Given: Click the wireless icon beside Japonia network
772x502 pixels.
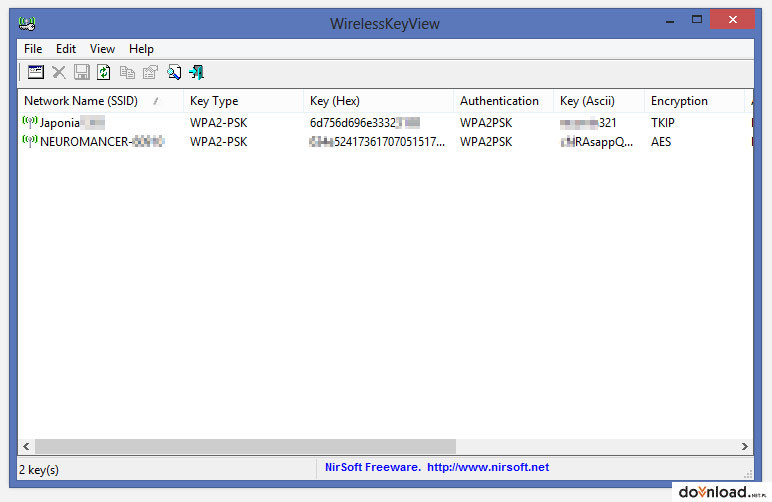Looking at the screenshot, I should [x=30, y=122].
